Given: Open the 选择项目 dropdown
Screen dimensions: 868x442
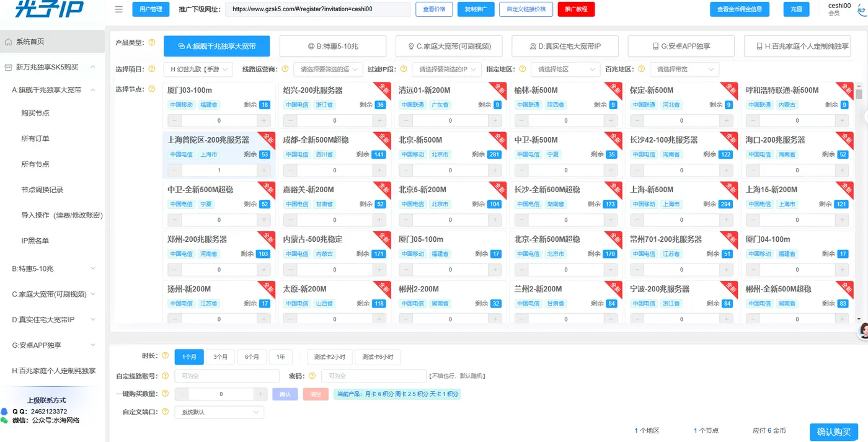Looking at the screenshot, I should 198,69.
